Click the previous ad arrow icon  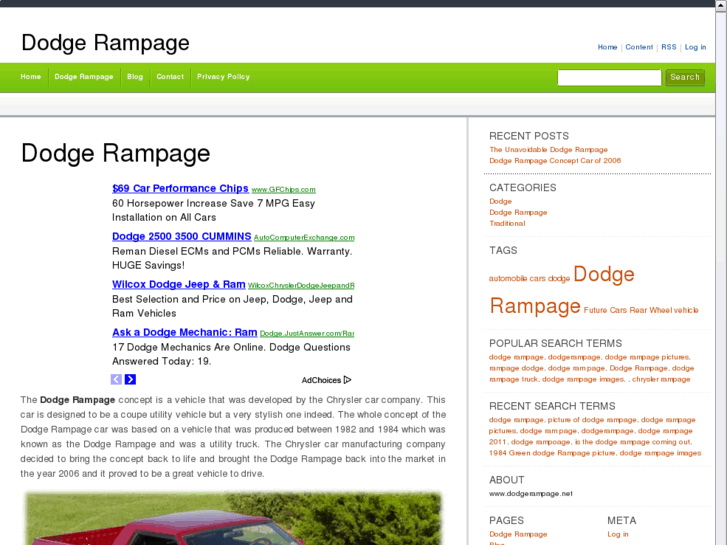tap(116, 379)
